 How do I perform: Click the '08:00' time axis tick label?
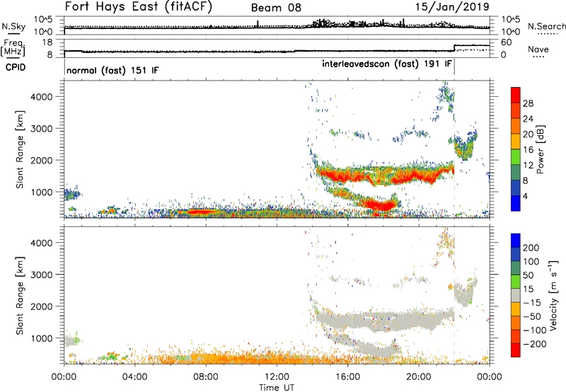(x=206, y=376)
